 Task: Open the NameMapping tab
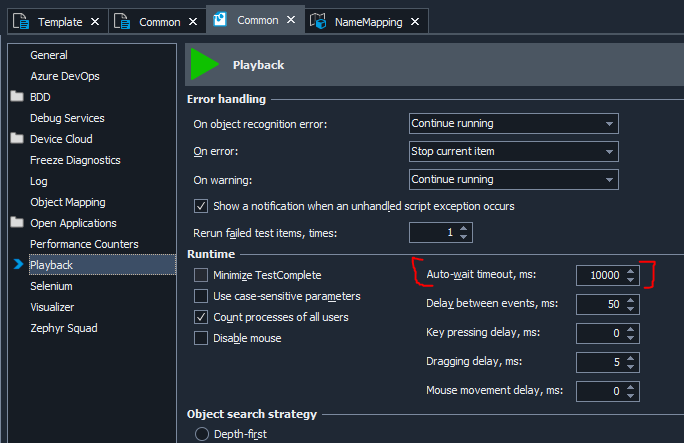click(x=366, y=21)
